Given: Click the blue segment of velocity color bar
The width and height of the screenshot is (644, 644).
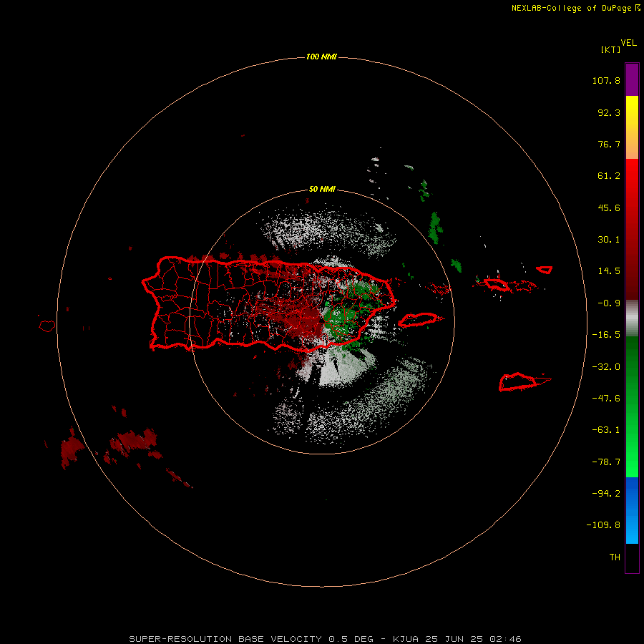Looking at the screenshot, I should [632, 510].
